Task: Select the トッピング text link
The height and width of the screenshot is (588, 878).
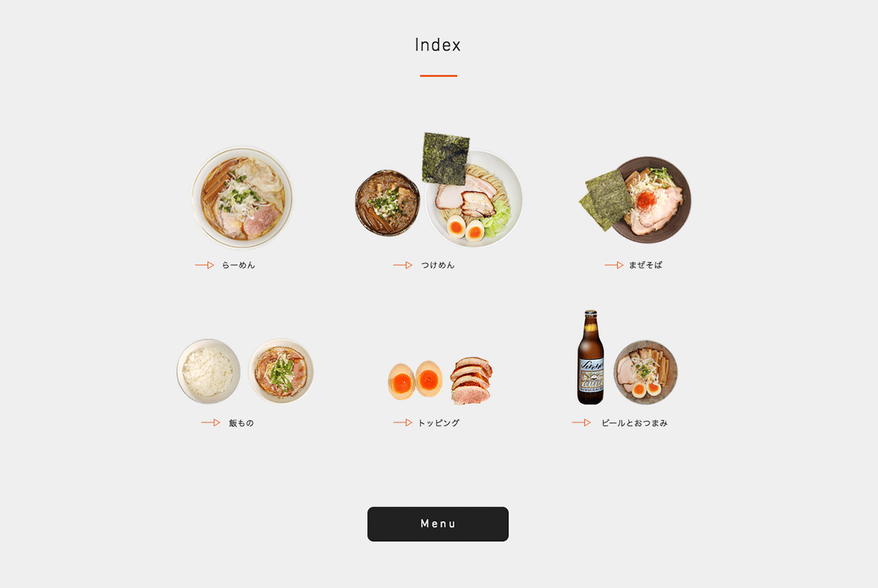Action: [x=439, y=423]
